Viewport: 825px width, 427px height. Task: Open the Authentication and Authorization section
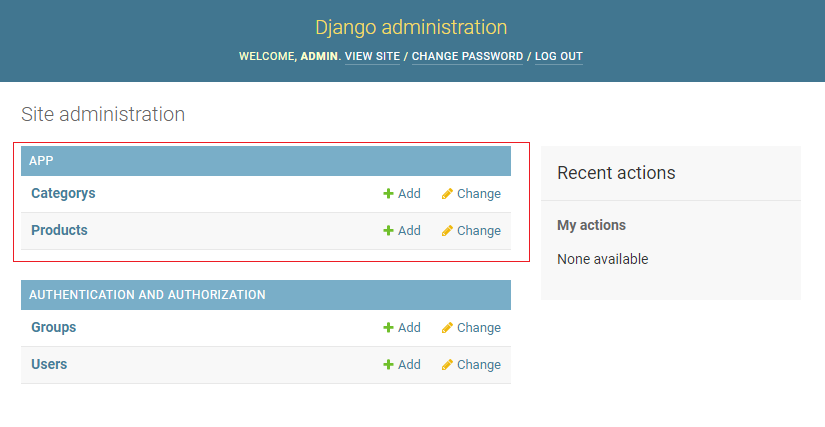point(147,295)
